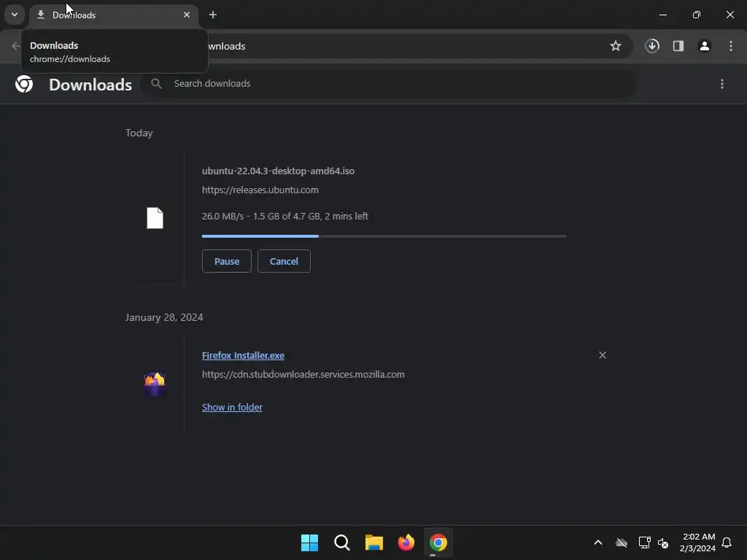The height and width of the screenshot is (560, 747).
Task: Launch File Explorer from the taskbar
Action: coord(374,542)
